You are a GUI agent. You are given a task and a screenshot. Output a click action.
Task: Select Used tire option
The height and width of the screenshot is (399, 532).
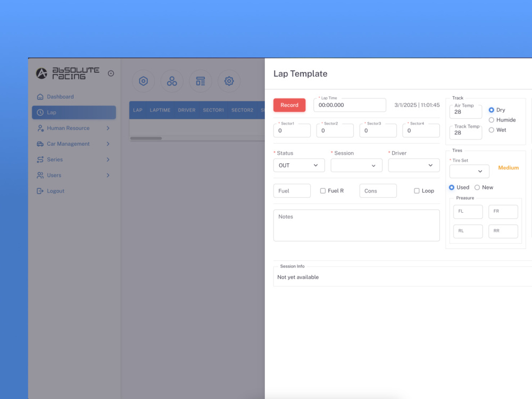(x=452, y=187)
